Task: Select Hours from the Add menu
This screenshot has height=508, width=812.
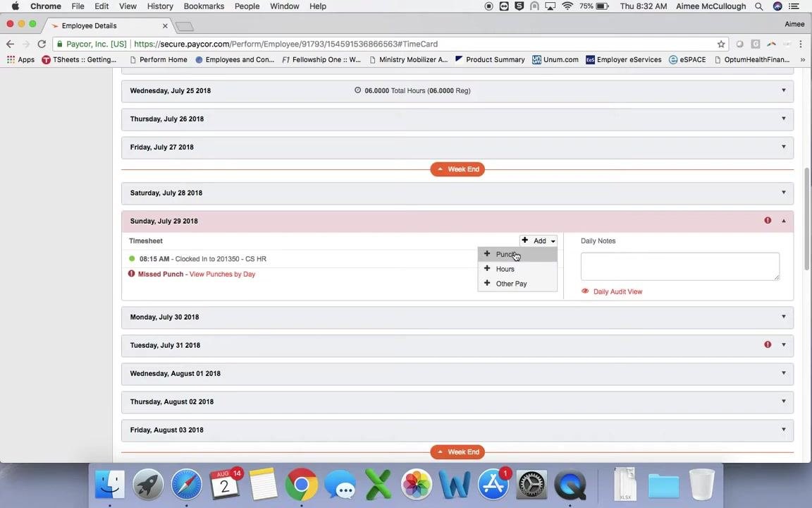Action: [517, 269]
